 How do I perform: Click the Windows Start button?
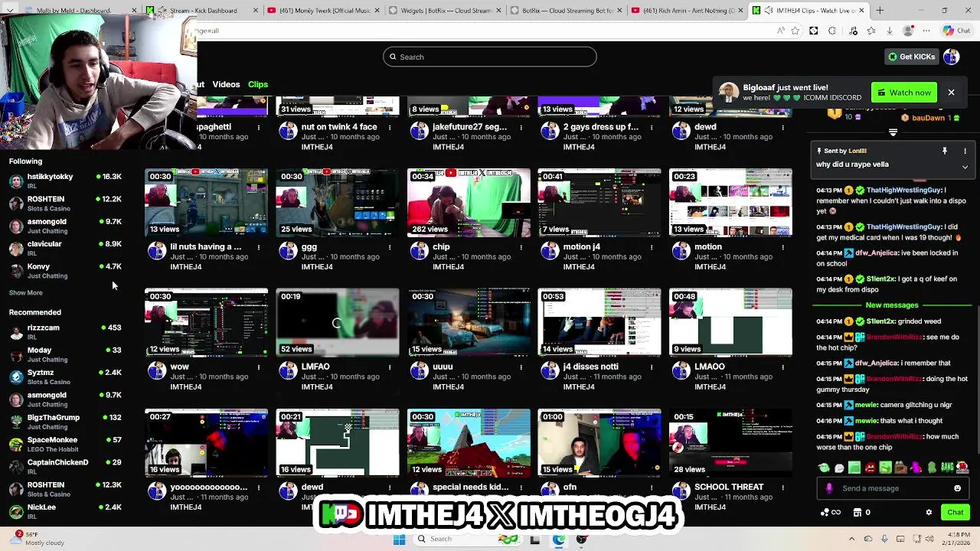[399, 539]
